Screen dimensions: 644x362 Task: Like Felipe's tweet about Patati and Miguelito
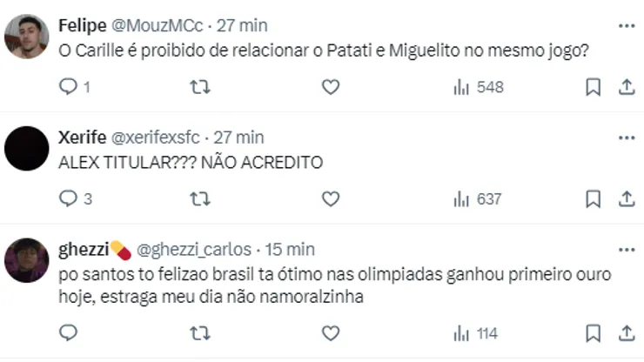(x=331, y=87)
